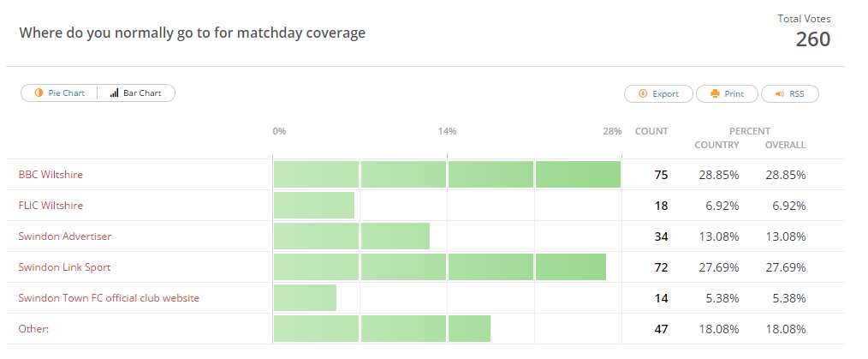Image resolution: width=868 pixels, height=359 pixels.
Task: Click the orange Export icon
Action: 642,94
